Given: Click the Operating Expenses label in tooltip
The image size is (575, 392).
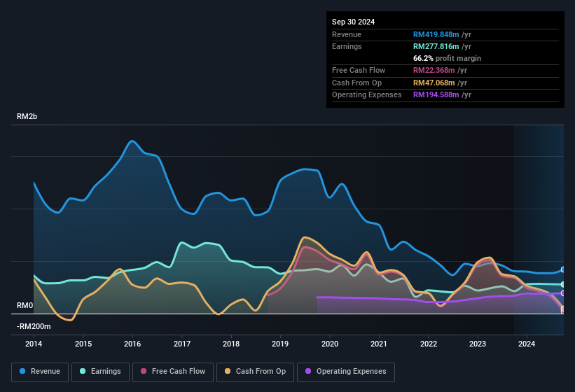Looking at the screenshot, I should 367,95.
